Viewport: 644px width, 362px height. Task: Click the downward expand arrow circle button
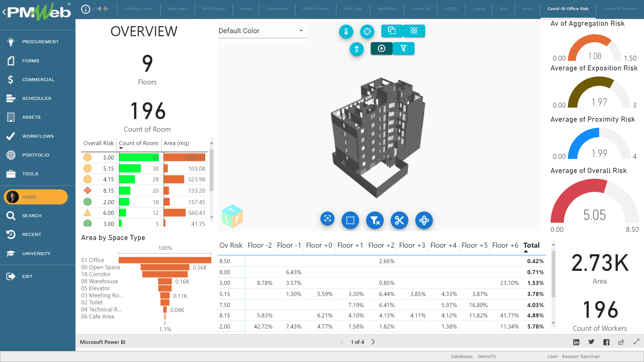pos(346,32)
